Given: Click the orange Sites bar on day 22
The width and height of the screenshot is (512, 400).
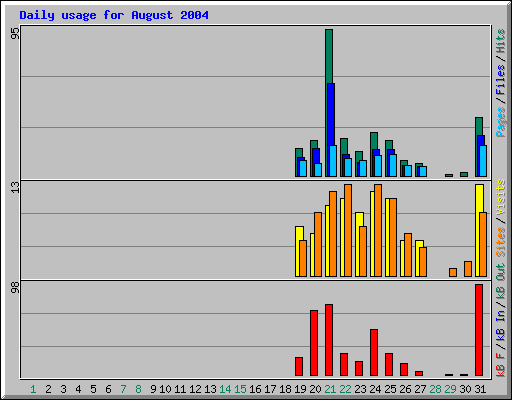Looking at the screenshot, I should click(348, 230).
